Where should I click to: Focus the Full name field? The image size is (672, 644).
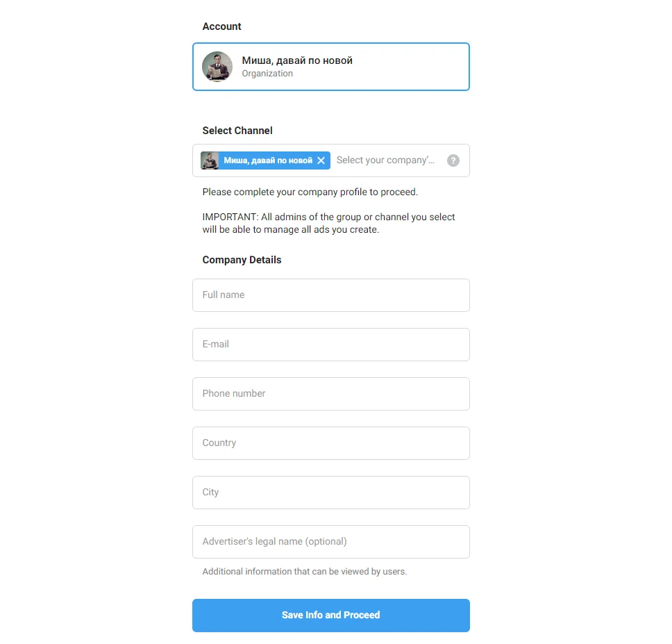tap(330, 295)
